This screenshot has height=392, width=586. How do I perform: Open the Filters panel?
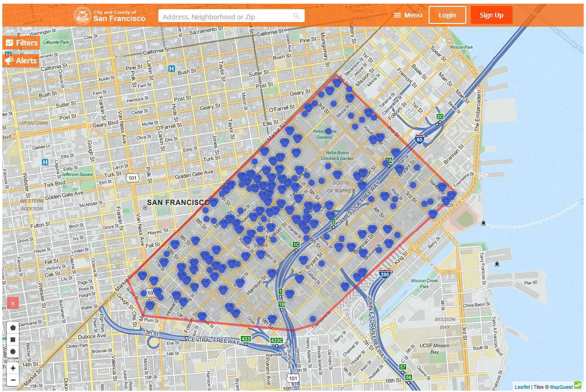(22, 43)
